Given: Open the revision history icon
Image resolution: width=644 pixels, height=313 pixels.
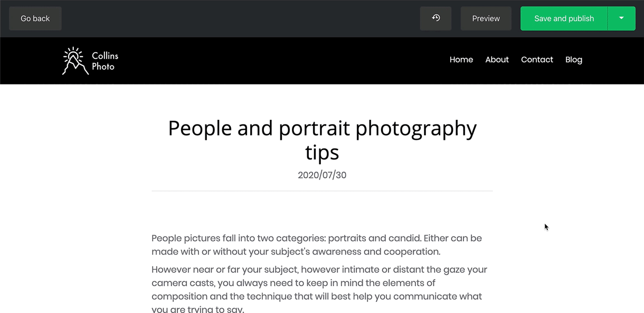Looking at the screenshot, I should [x=435, y=18].
